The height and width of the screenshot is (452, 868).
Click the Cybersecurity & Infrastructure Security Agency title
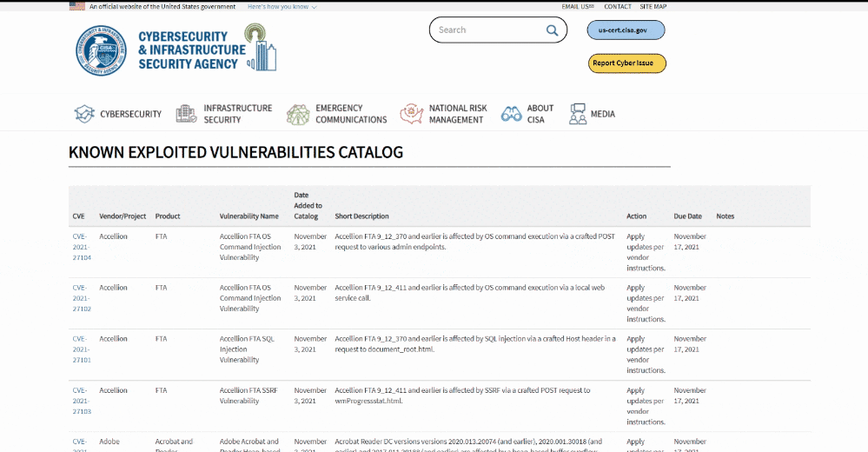pos(191,50)
